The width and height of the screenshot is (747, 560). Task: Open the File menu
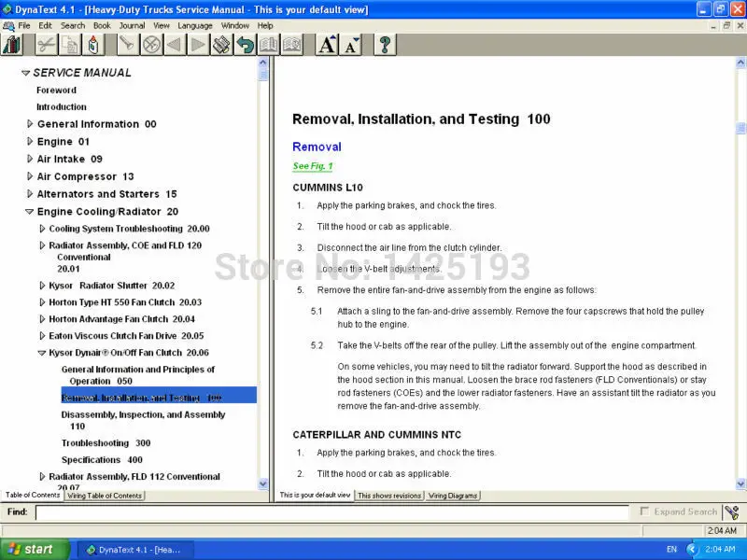click(x=24, y=26)
